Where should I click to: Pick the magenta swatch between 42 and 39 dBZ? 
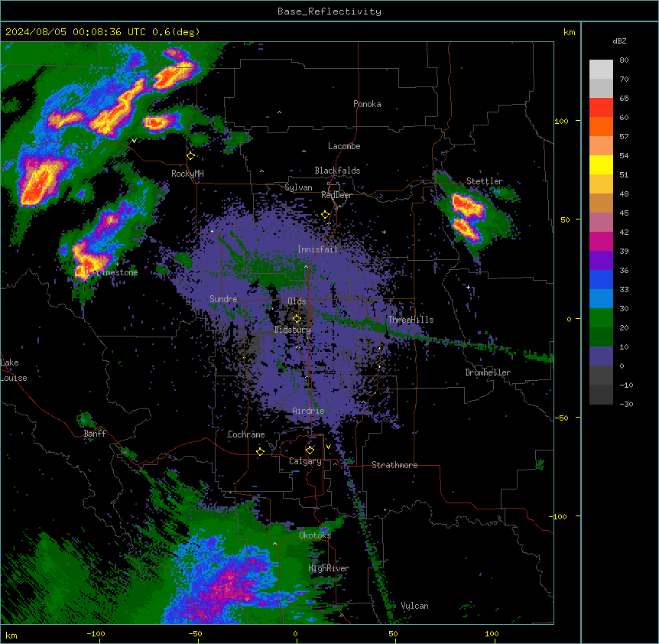pyautogui.click(x=601, y=242)
